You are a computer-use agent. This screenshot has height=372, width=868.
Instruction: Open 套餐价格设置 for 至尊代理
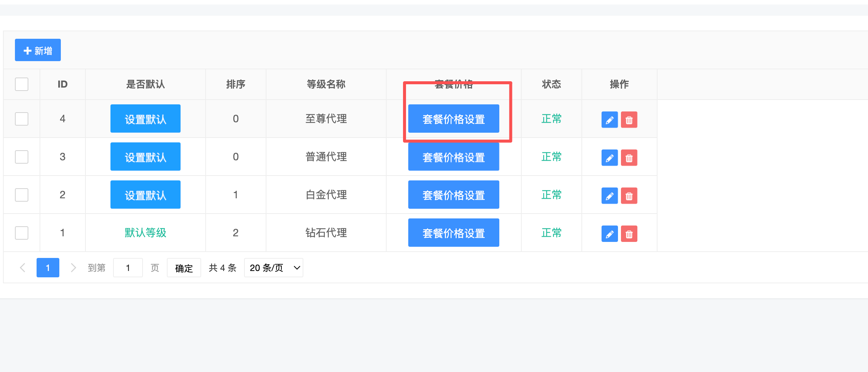click(453, 119)
